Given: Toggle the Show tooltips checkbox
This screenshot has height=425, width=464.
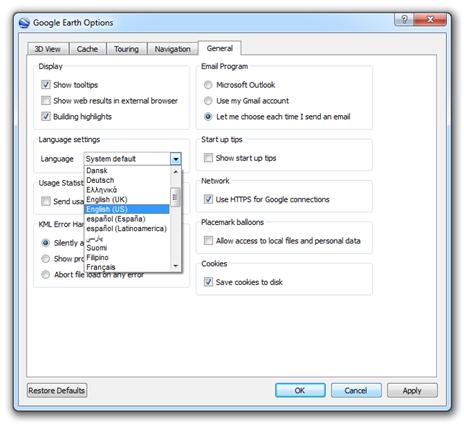Looking at the screenshot, I should pyautogui.click(x=46, y=84).
